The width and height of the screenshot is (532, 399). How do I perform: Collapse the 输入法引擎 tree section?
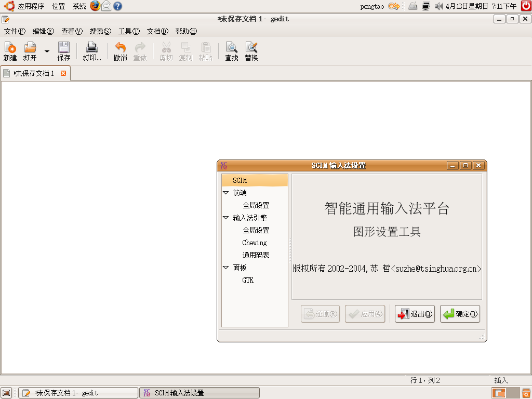[x=225, y=218]
